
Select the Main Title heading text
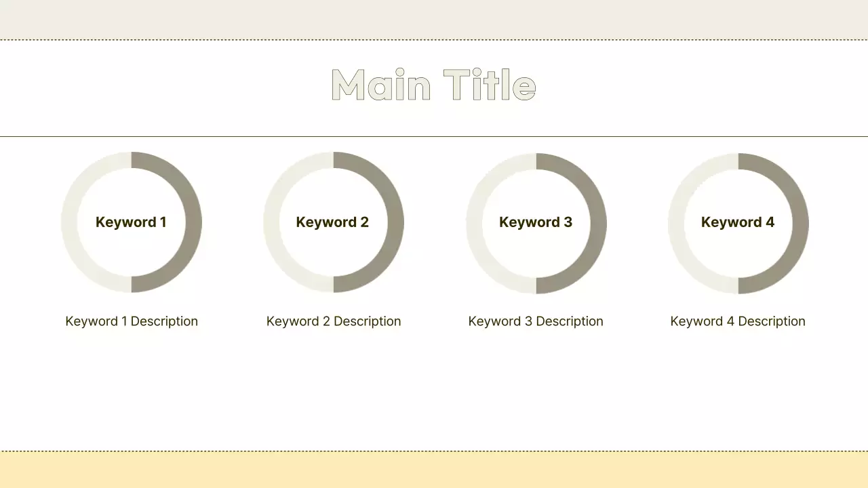433,85
